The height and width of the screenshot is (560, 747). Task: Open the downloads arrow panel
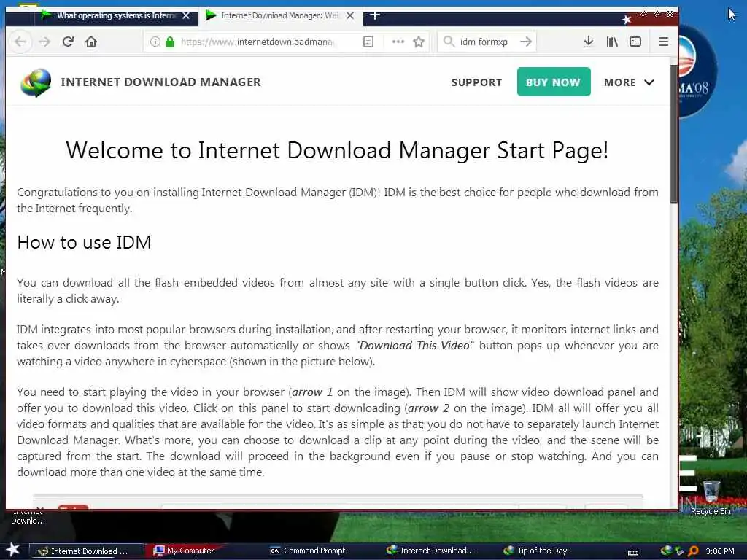coord(589,42)
